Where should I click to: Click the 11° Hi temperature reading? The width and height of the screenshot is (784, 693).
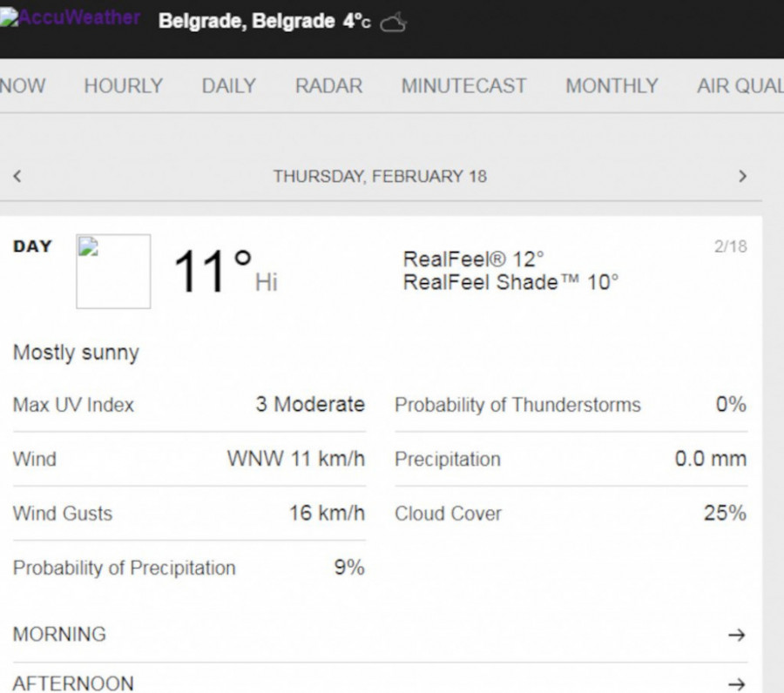click(x=213, y=272)
